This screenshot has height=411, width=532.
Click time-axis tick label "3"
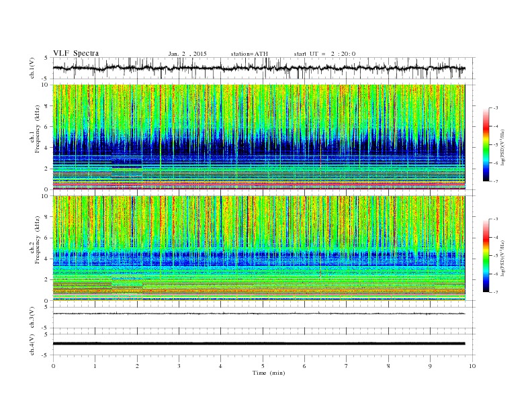(x=179, y=366)
